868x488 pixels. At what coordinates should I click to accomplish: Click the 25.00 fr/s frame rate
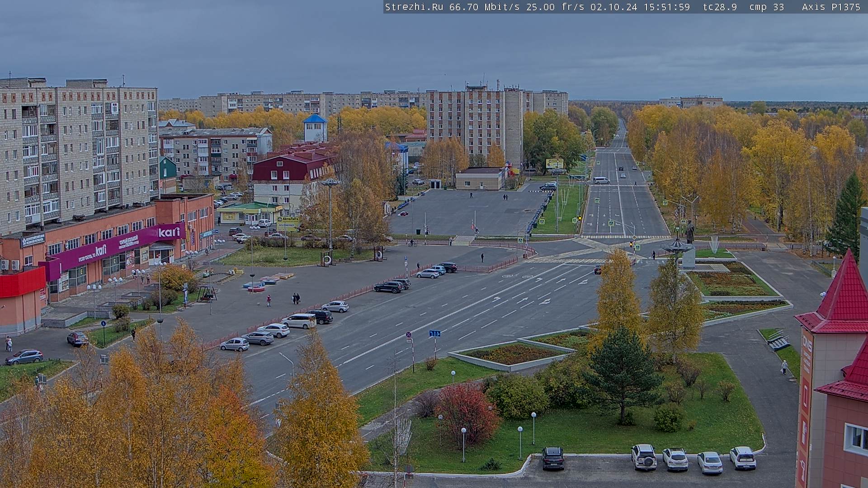coord(555,7)
